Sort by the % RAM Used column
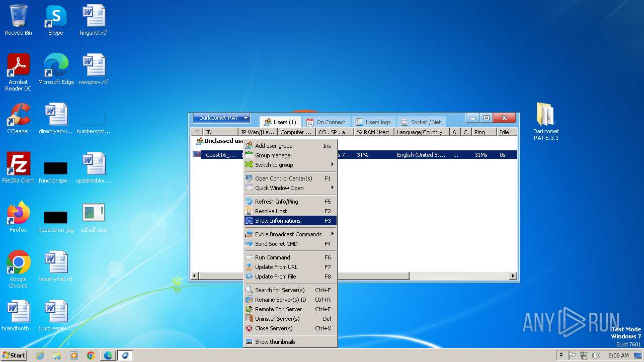This screenshot has width=644, height=362. 374,132
